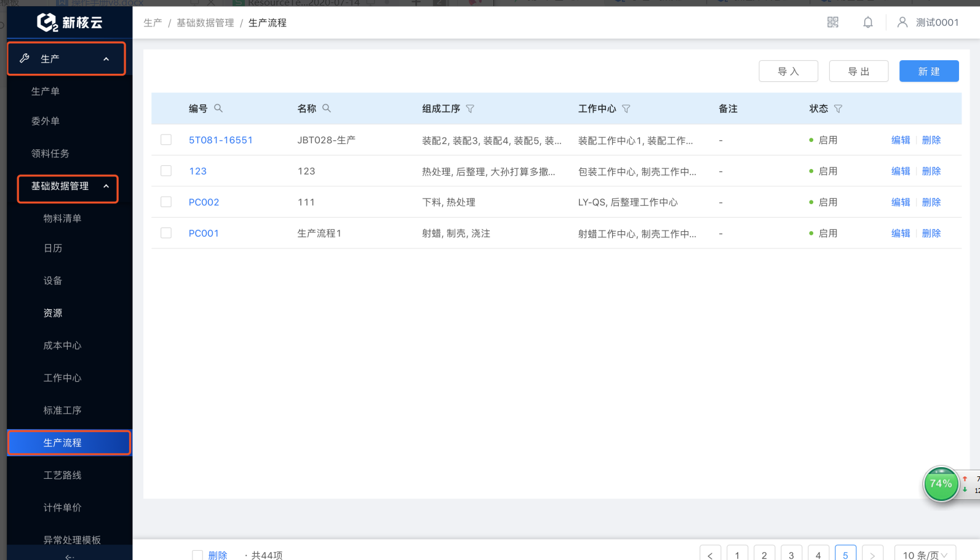Open 物料清单 in the sidebar
Viewport: 980px width, 560px height.
tap(62, 218)
